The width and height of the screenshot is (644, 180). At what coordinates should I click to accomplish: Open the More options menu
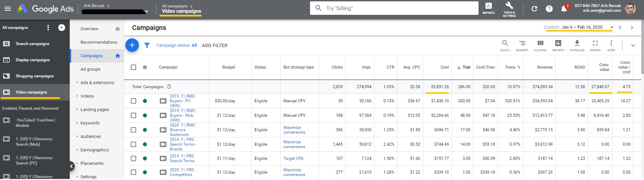pyautogui.click(x=611, y=45)
